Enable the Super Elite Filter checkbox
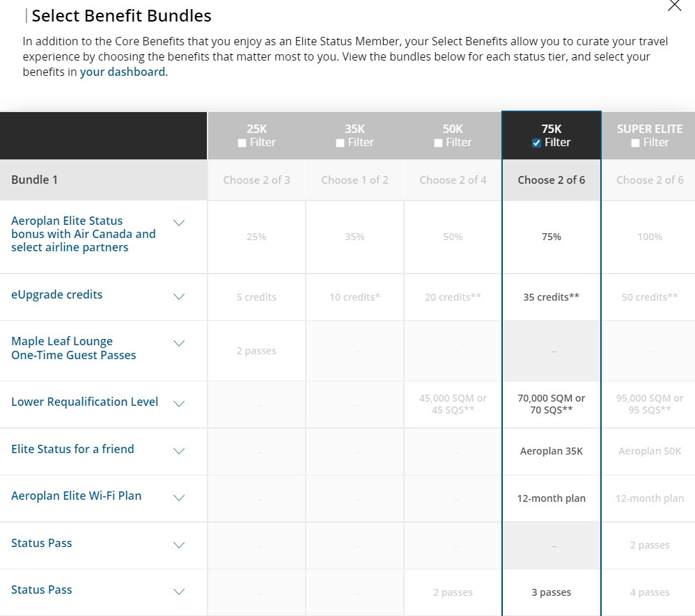 click(635, 143)
